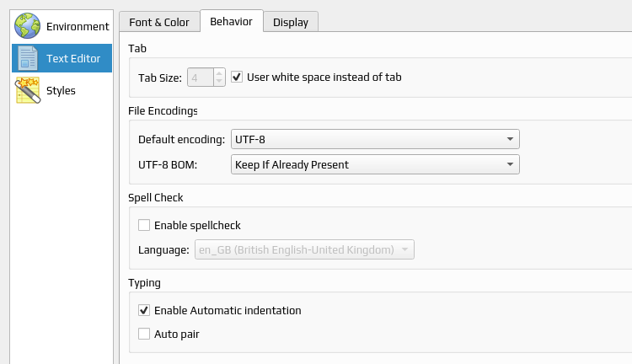The image size is (632, 364).
Task: Expand the UTF-8 BOM dropdown
Action: pos(375,164)
